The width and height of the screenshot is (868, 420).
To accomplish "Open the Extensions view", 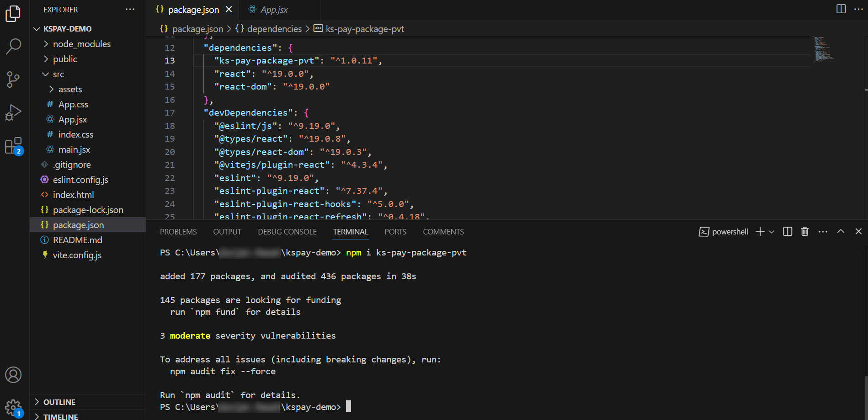I will pos(13,146).
